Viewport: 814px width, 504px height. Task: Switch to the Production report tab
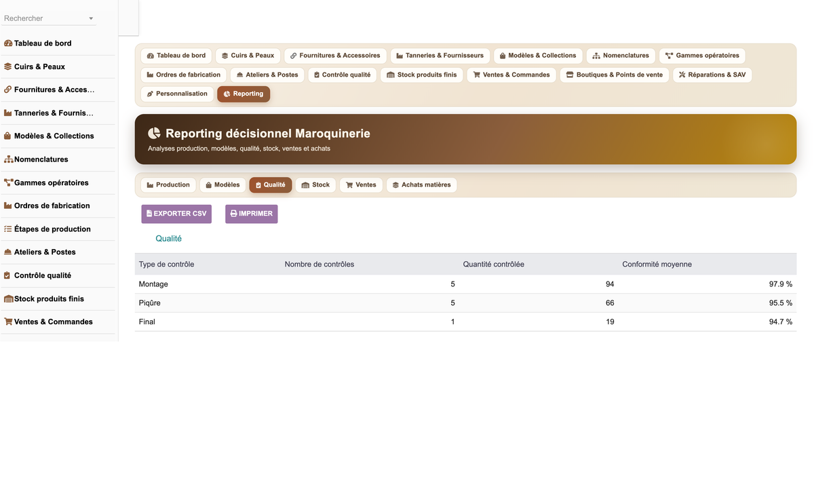tap(168, 185)
